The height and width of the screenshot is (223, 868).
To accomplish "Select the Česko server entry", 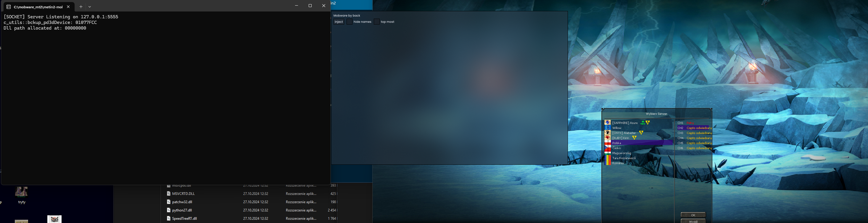I will [616, 148].
